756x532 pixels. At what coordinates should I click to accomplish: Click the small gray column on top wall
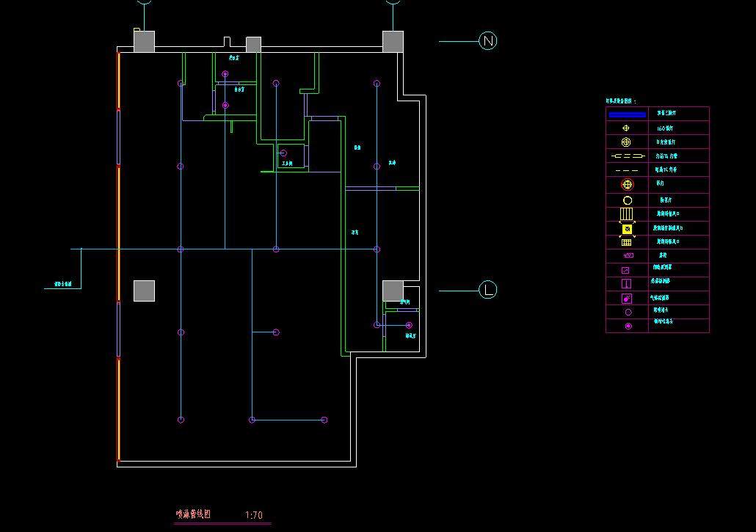click(253, 45)
